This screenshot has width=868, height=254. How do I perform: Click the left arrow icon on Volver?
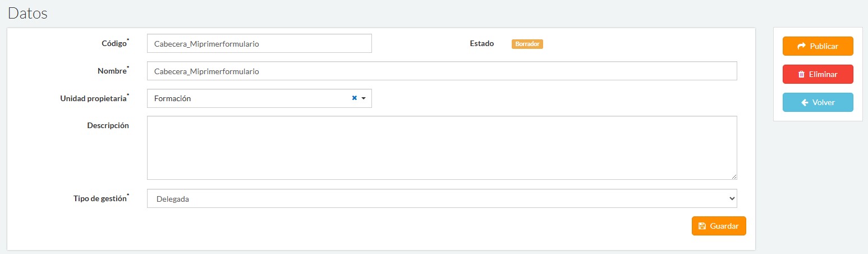(x=805, y=102)
